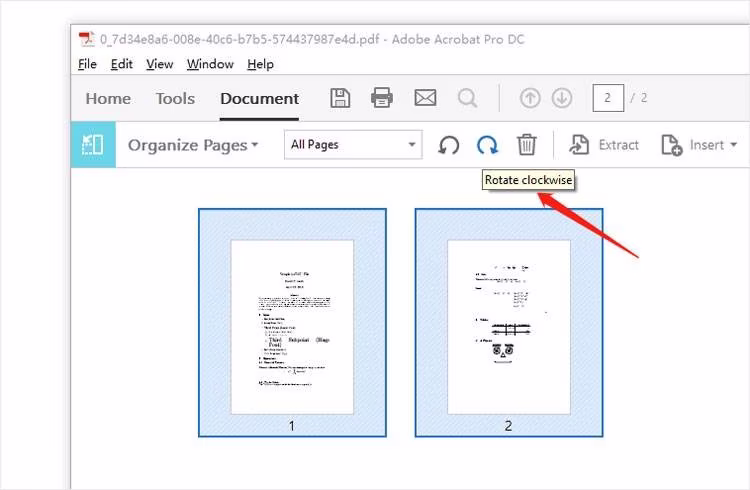750x490 pixels.
Task: Click the Rotate counterclockwise icon
Action: coord(449,145)
